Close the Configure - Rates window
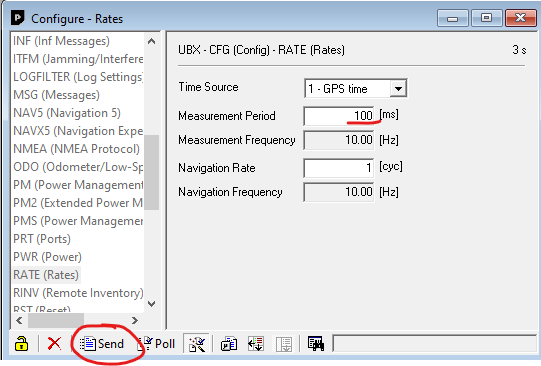Viewport: 541px width, 366px height. 521,18
